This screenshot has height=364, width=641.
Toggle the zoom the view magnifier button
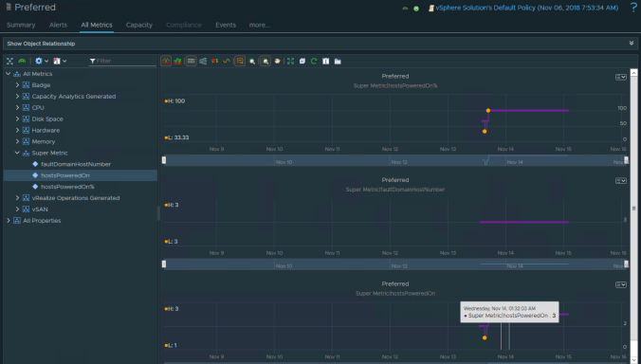pos(266,62)
